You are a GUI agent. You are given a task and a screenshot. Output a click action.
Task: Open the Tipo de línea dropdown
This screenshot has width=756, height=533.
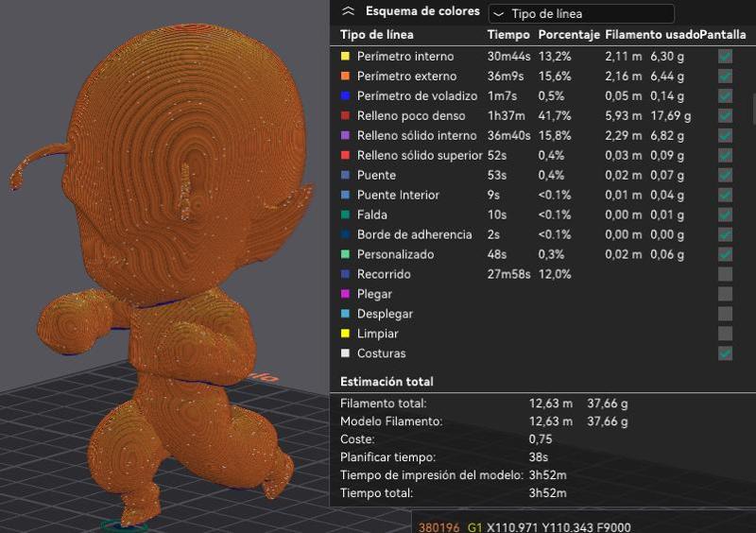coord(581,13)
